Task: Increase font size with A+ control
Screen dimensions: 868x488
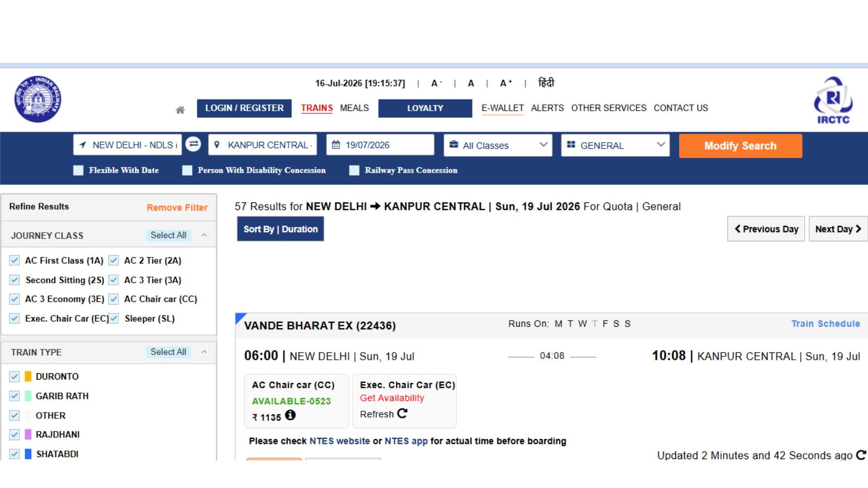Action: click(x=506, y=83)
